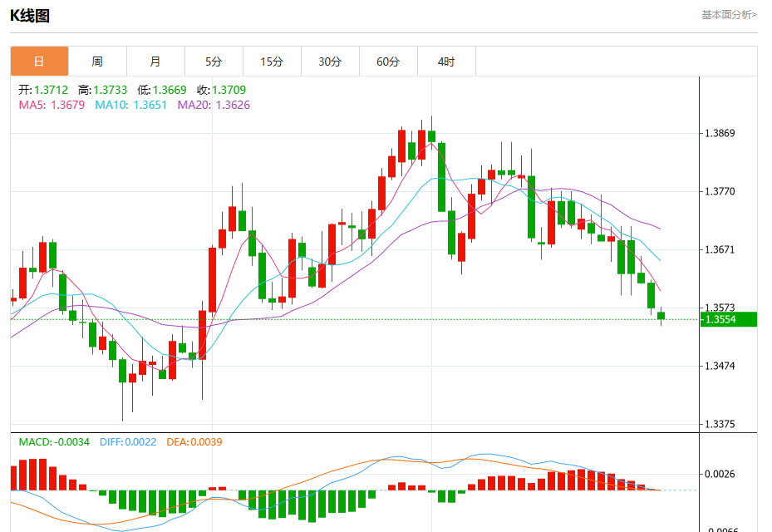The height and width of the screenshot is (532, 772).
Task: Click the 1.3375 price axis label
Action: tap(720, 424)
